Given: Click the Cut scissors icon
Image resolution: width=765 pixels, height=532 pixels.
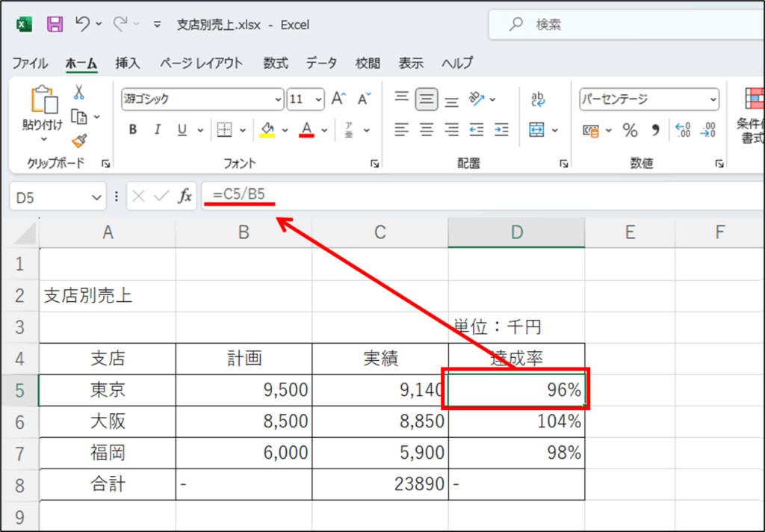Looking at the screenshot, I should [78, 93].
